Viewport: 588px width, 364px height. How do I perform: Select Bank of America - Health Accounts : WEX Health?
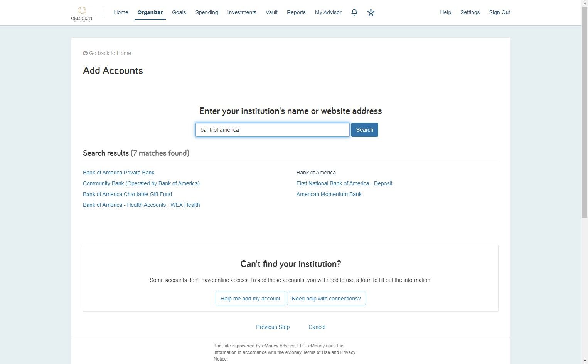[142, 205]
